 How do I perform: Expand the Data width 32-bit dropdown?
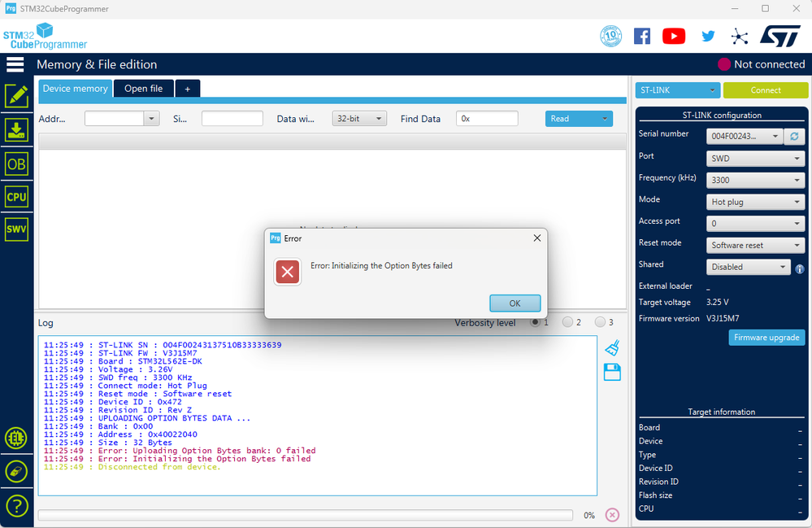coord(358,118)
